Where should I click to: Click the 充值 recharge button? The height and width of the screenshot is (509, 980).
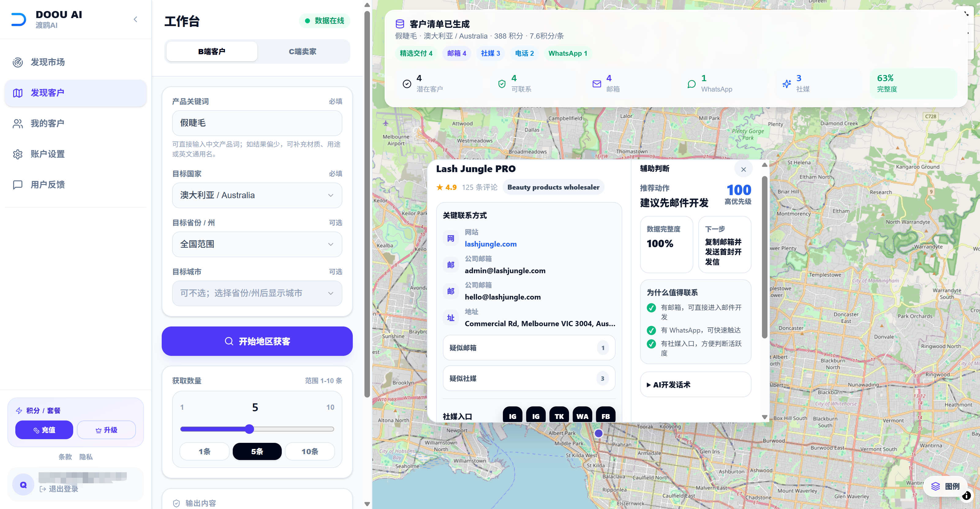click(x=44, y=430)
